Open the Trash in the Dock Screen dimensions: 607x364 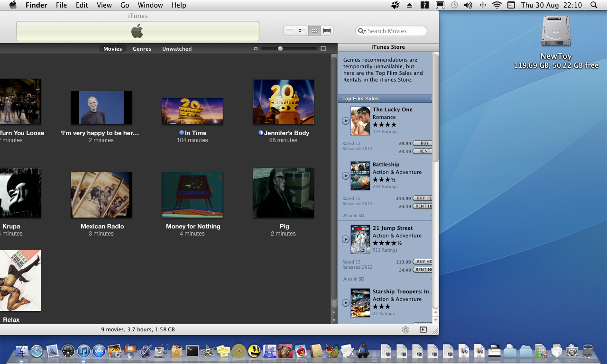[588, 351]
